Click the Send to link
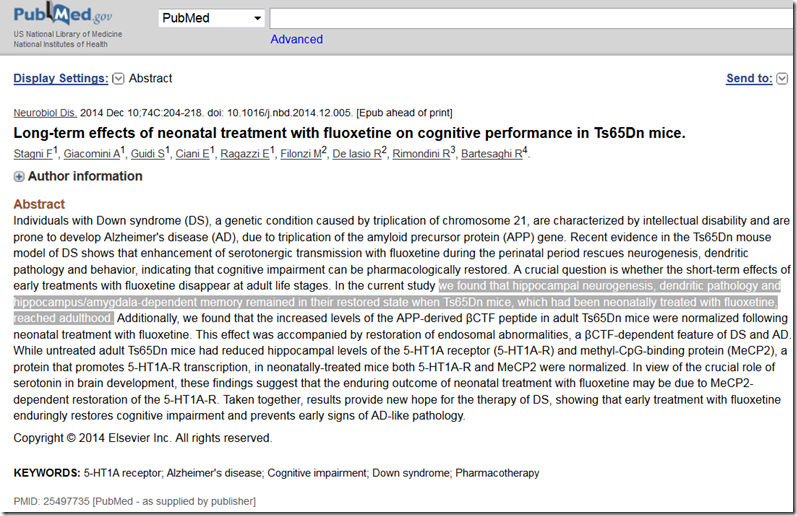797x516 pixels. [749, 78]
